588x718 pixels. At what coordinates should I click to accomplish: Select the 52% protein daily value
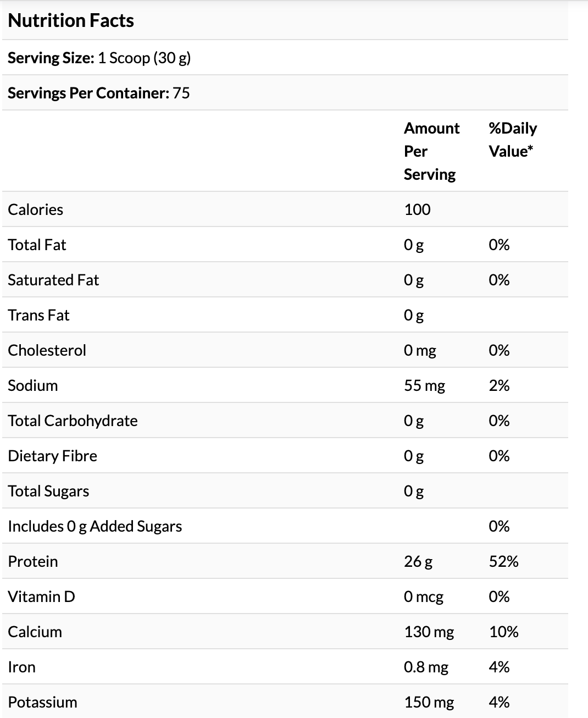[x=503, y=561]
